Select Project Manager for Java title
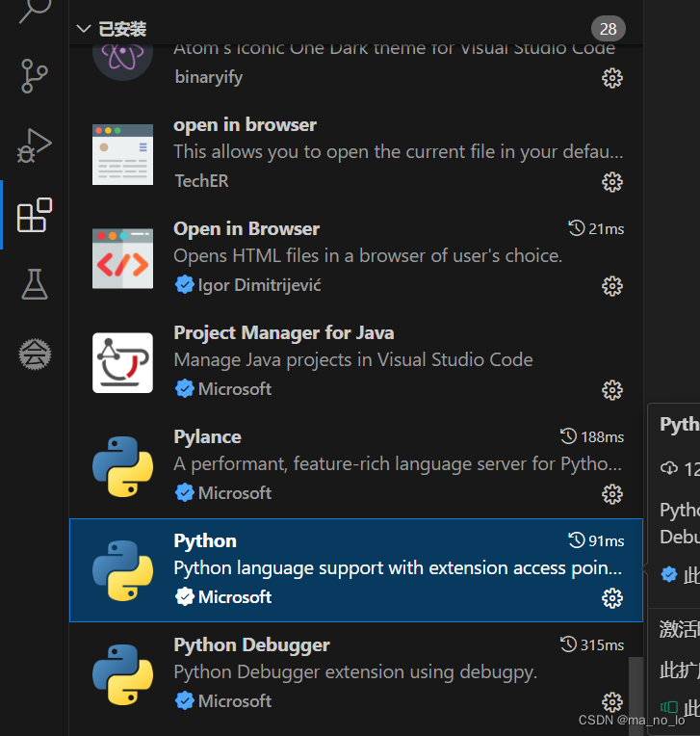This screenshot has width=700, height=736. [x=284, y=332]
